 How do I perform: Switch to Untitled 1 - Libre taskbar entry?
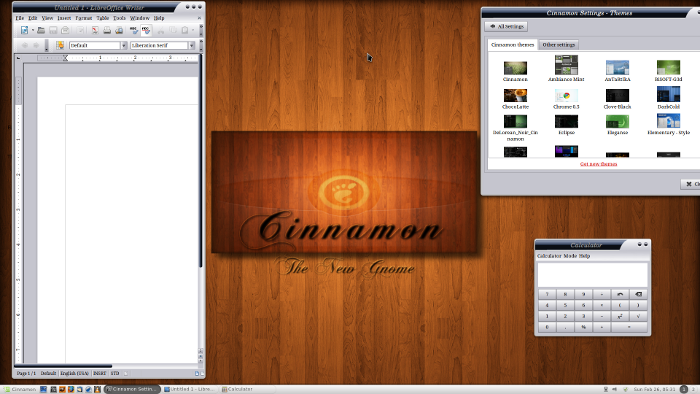click(x=189, y=389)
